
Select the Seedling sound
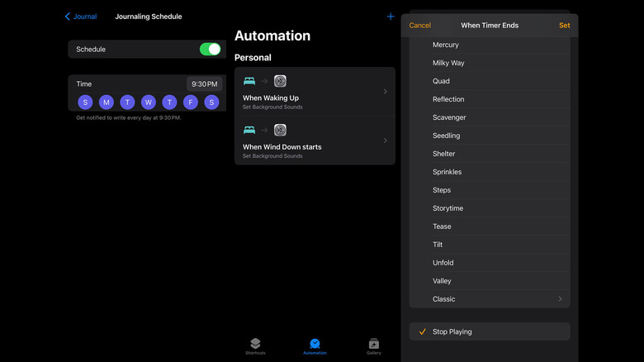tap(490, 136)
